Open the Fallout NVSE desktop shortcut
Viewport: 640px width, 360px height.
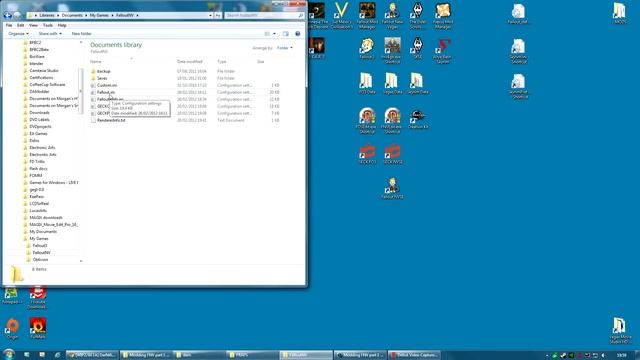pyautogui.click(x=392, y=188)
